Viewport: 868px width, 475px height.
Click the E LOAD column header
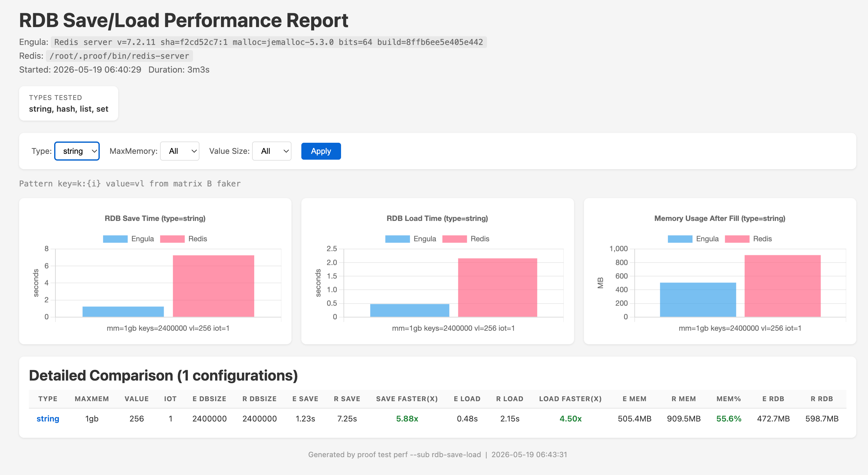pos(467,399)
